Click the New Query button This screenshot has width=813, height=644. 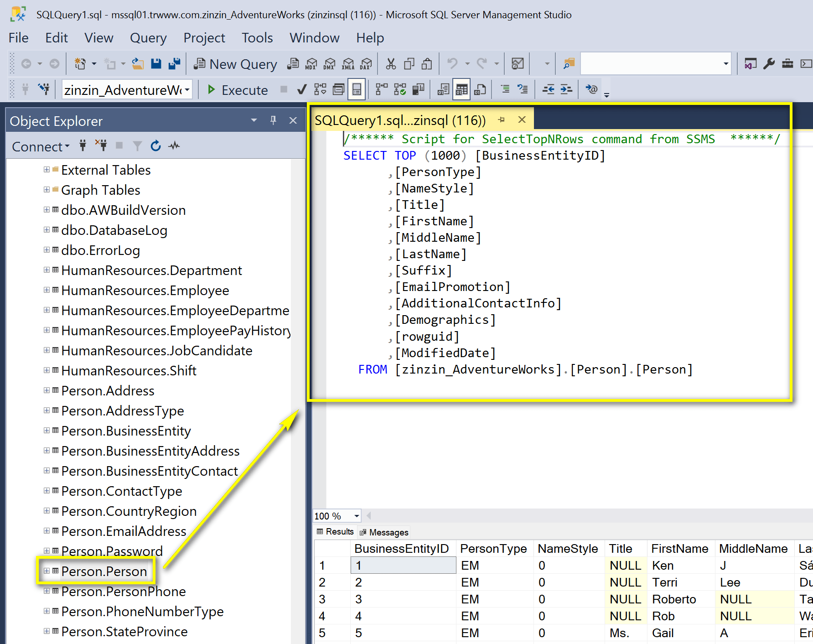pos(235,64)
